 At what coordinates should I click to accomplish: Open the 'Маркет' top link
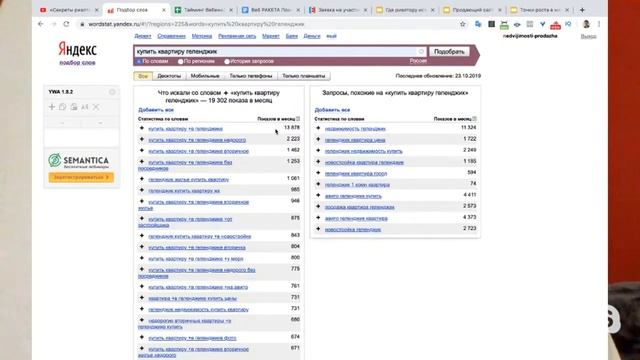[271, 36]
